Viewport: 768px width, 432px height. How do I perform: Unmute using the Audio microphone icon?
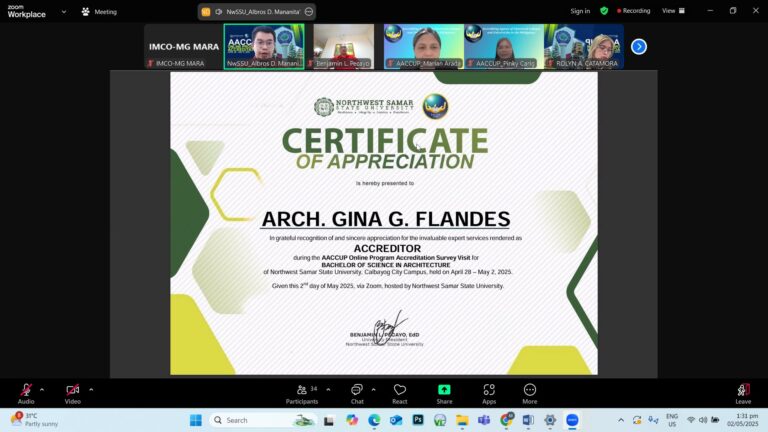pos(26,390)
